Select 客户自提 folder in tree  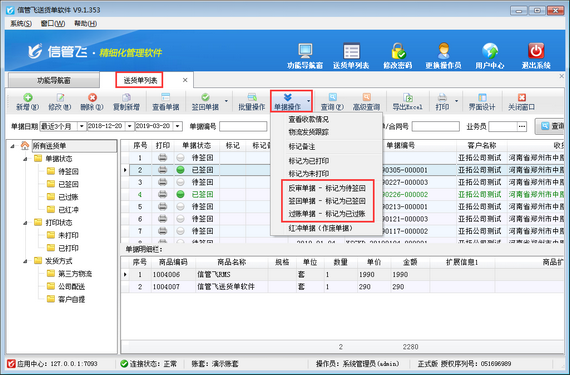66,299
